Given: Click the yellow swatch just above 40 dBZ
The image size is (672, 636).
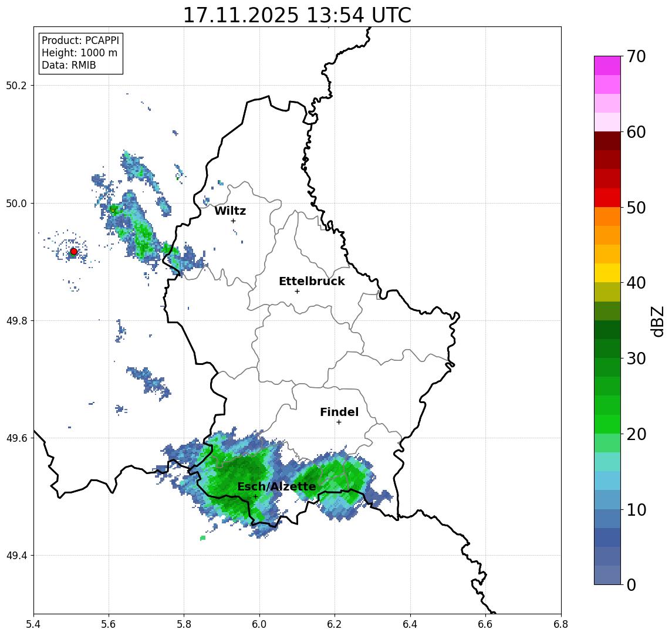Looking at the screenshot, I should coord(607,273).
